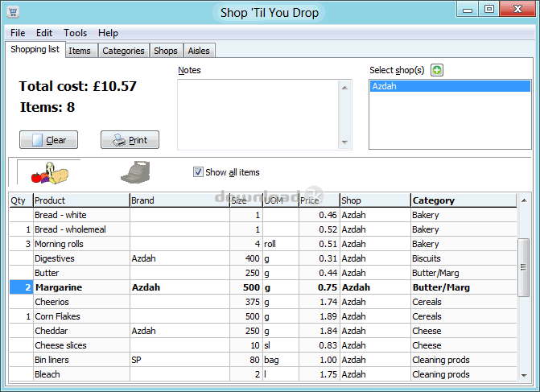Click the item list scroll up arrow
Image resolution: width=540 pixels, height=392 pixels.
(x=524, y=200)
